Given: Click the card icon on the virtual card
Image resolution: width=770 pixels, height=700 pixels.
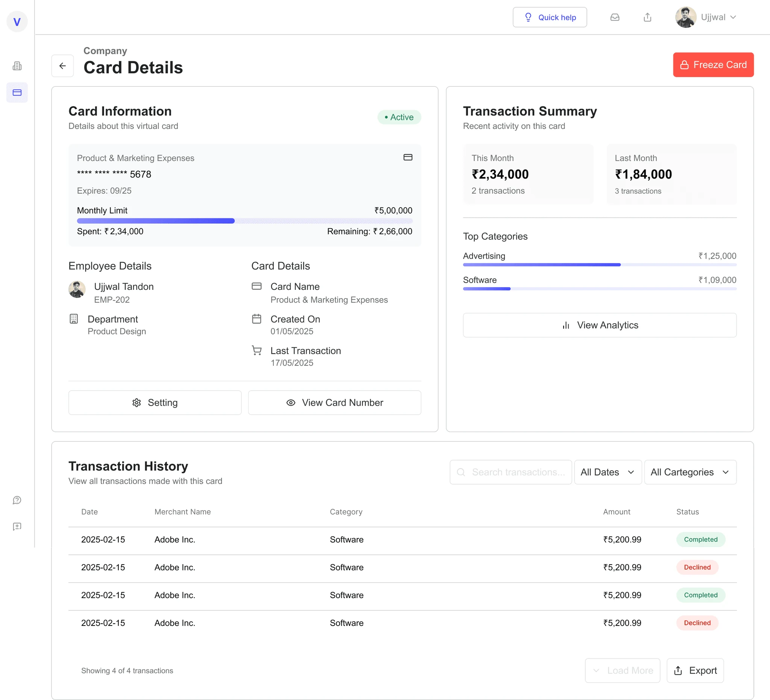Looking at the screenshot, I should point(408,158).
